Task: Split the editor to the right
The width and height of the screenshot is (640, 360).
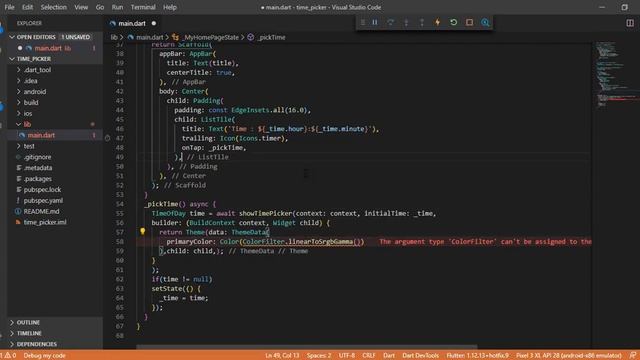Action: [630, 23]
